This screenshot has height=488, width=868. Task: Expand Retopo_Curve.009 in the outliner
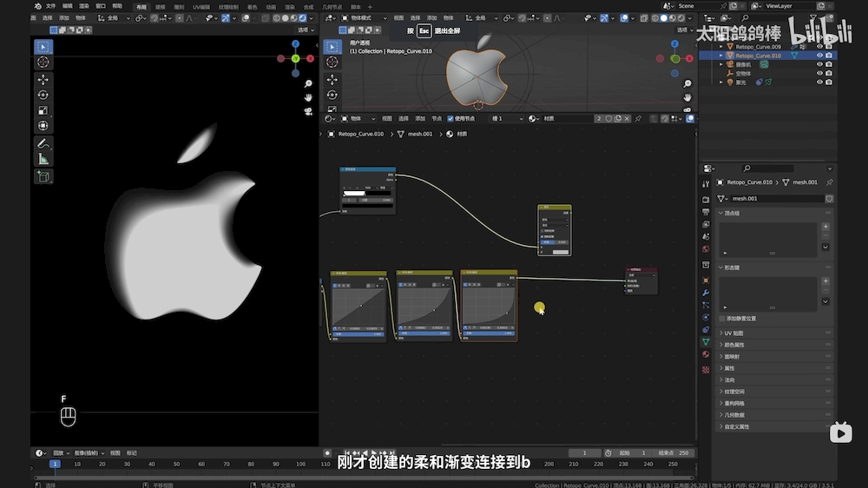pyautogui.click(x=720, y=47)
